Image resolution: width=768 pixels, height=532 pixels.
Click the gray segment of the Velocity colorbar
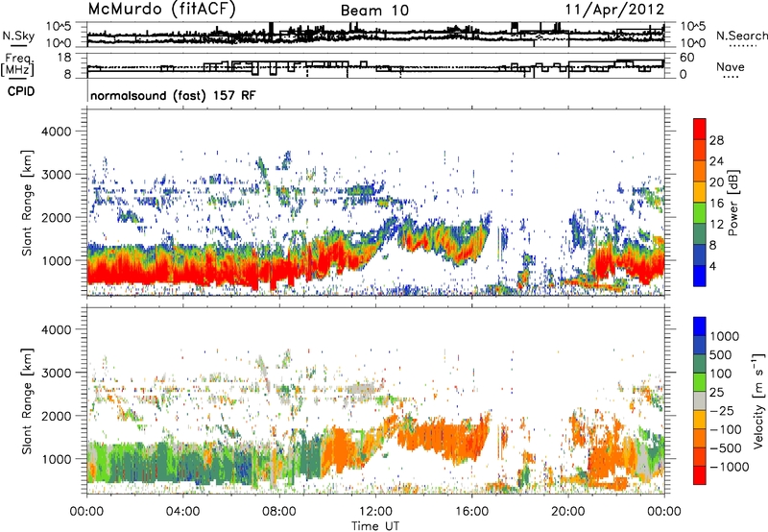[x=700, y=401]
